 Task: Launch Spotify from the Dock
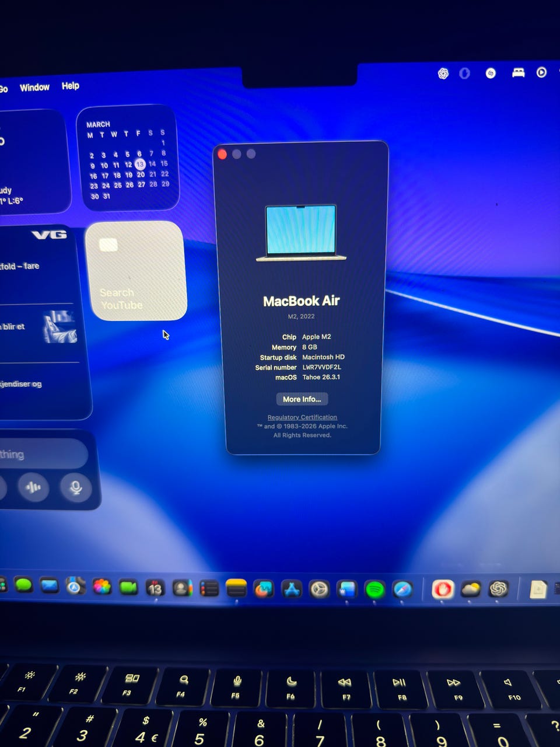(x=375, y=590)
